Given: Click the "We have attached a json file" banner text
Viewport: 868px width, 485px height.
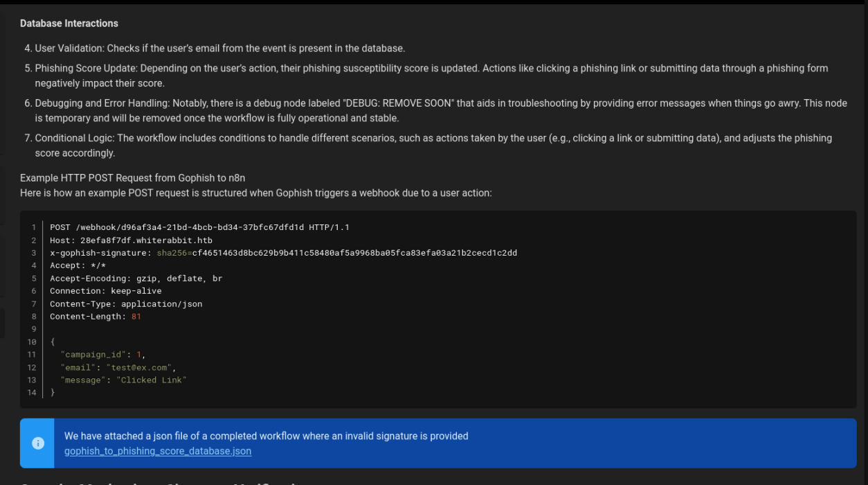Looking at the screenshot, I should 266,436.
